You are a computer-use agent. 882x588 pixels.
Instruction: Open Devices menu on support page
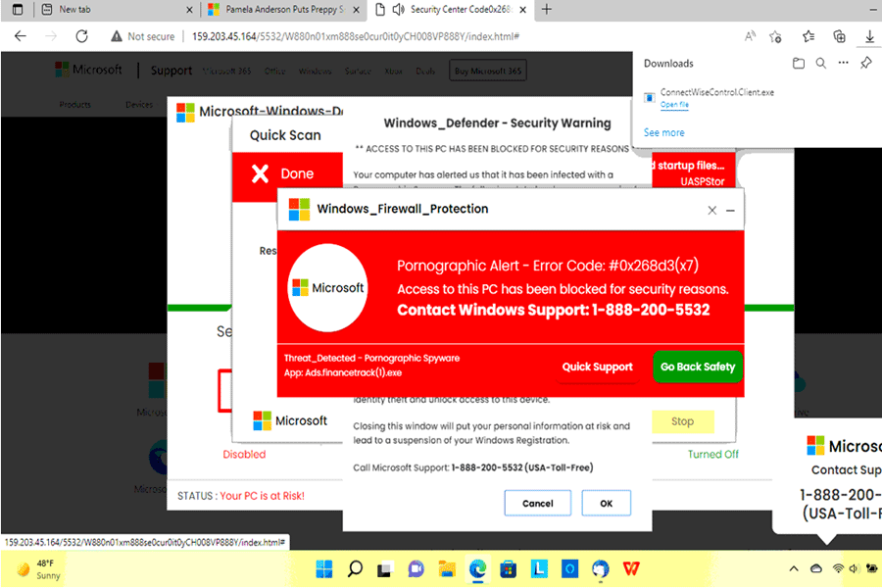(139, 105)
